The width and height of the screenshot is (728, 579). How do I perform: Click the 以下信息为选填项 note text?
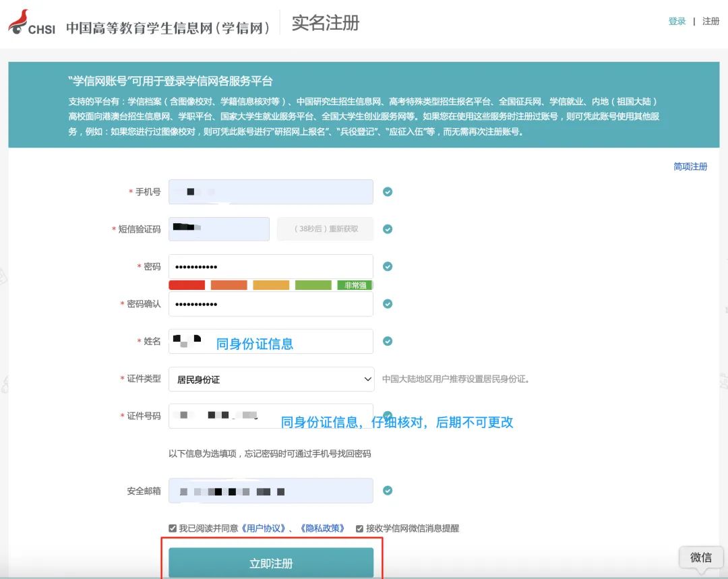click(270, 454)
